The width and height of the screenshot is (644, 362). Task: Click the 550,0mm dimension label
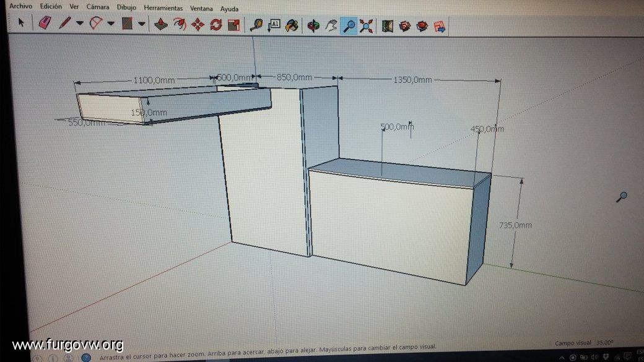[x=87, y=123]
